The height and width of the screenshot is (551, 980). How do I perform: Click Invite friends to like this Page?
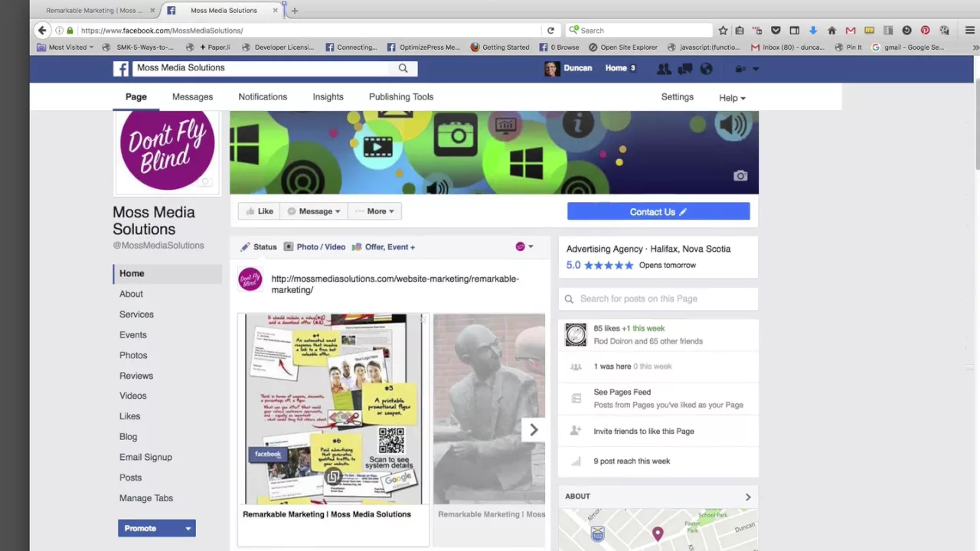tap(644, 432)
